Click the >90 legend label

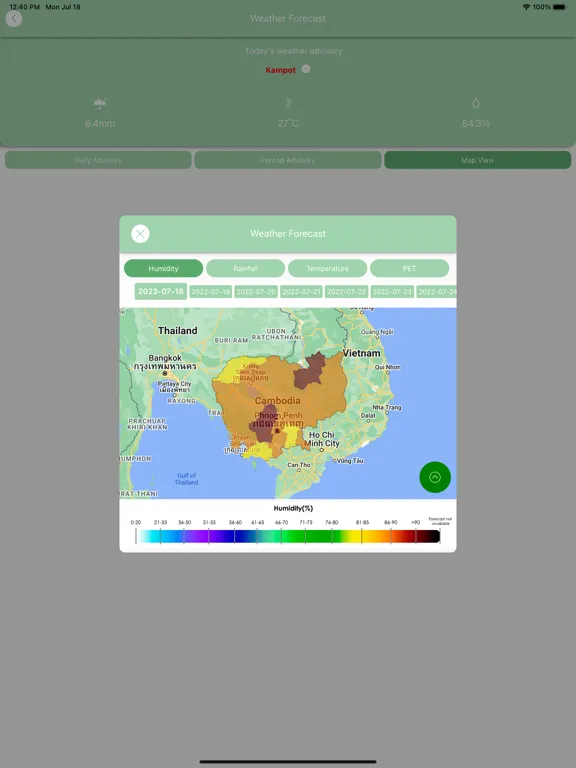415,523
